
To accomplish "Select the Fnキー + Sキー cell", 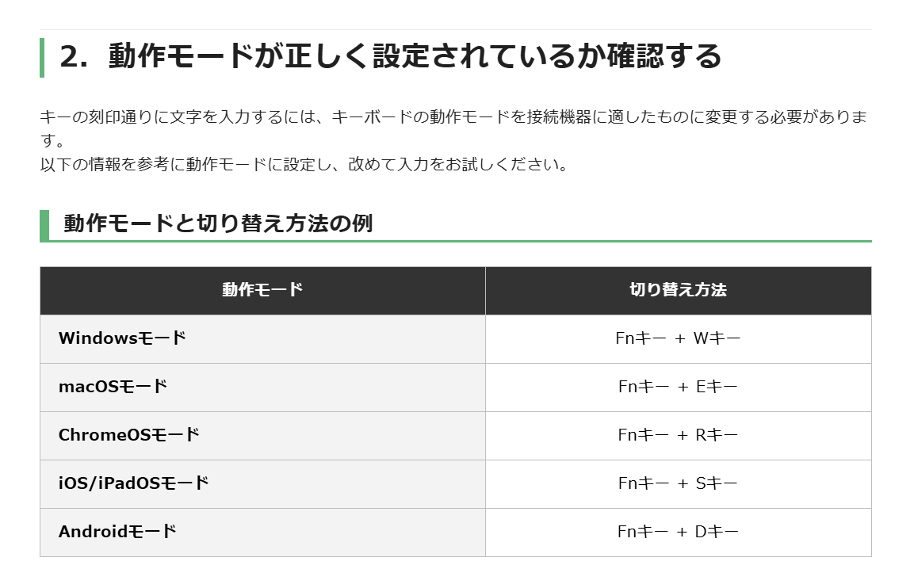I will pyautogui.click(x=678, y=483).
